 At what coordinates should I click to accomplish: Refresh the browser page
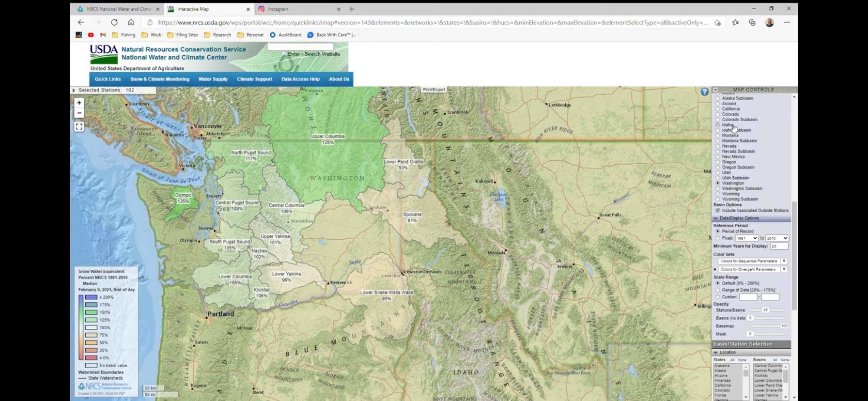tap(114, 22)
